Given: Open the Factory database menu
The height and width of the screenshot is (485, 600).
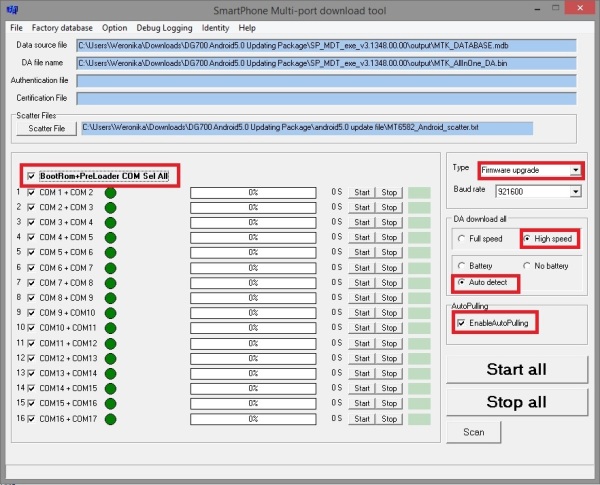Looking at the screenshot, I should pyautogui.click(x=62, y=28).
